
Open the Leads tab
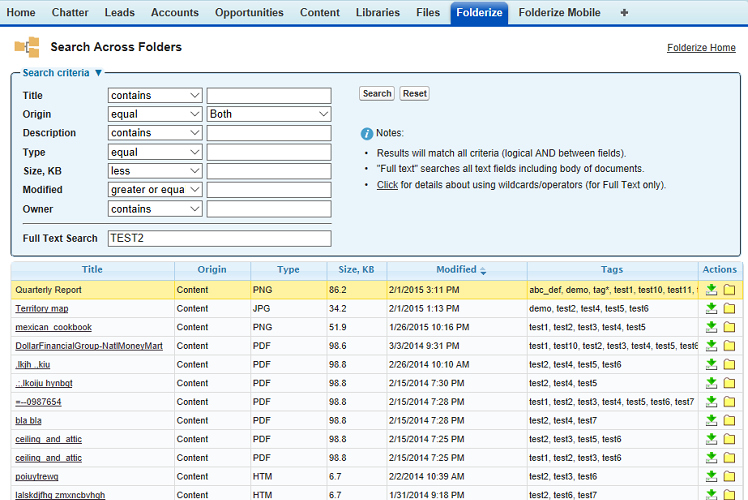coord(119,12)
